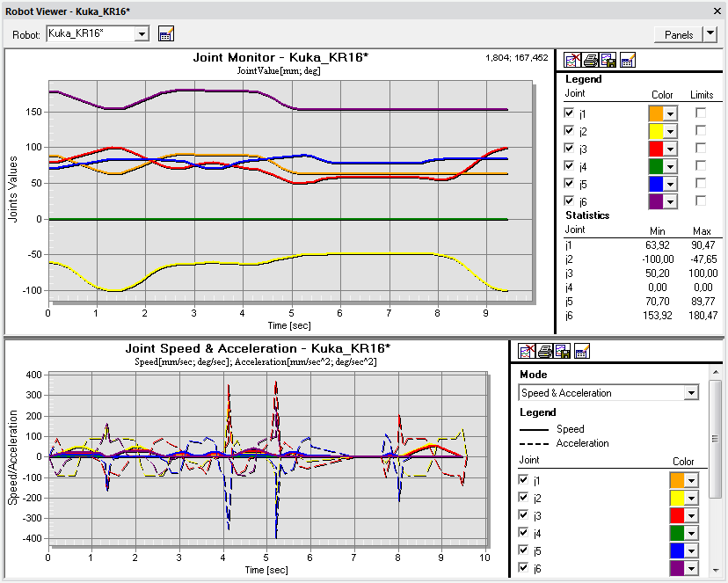Open the Panels dropdown arrow

(710, 34)
